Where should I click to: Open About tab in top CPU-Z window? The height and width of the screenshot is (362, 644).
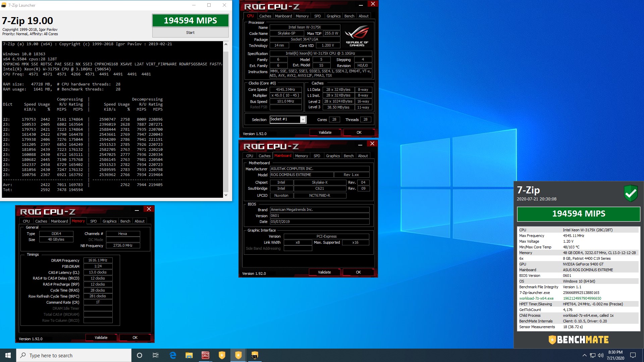coord(364,16)
